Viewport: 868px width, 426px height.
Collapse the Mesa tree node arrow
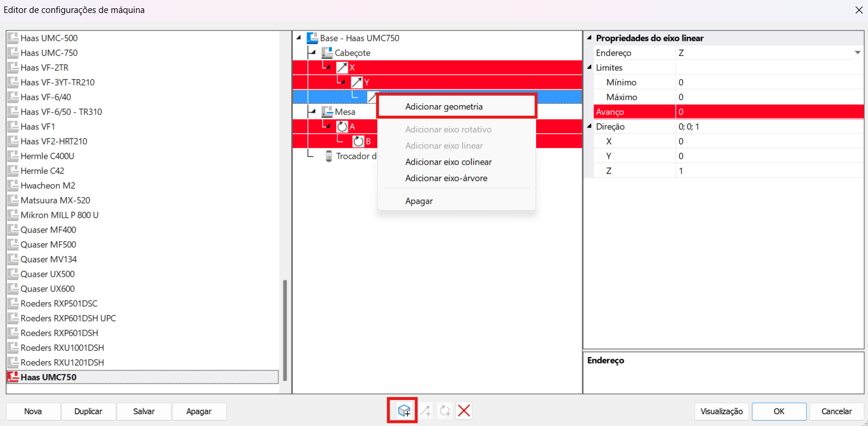314,112
